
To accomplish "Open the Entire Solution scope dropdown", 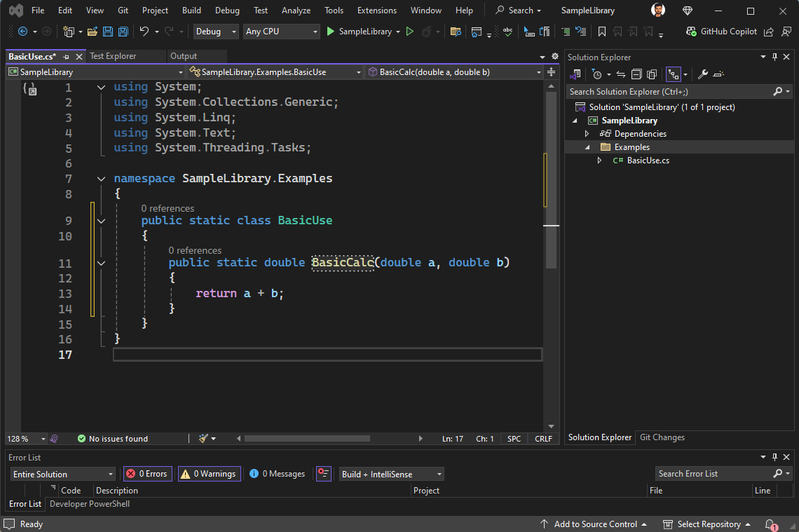I will click(63, 474).
